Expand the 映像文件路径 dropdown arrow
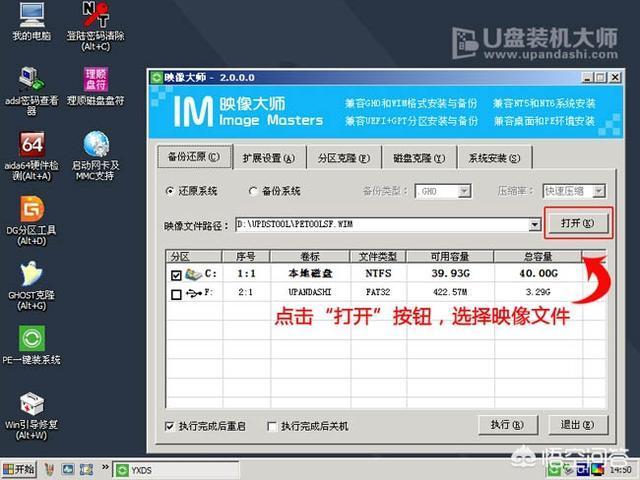Screen dimensions: 640x480 pyautogui.click(x=535, y=224)
